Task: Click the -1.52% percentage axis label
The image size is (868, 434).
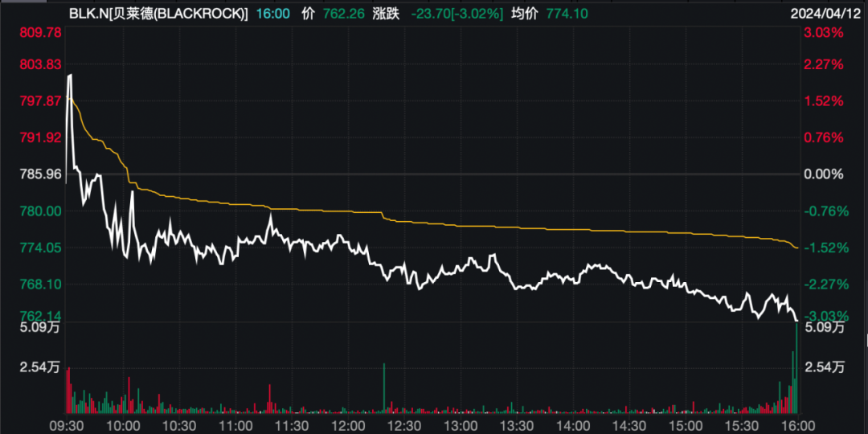Action: point(825,248)
